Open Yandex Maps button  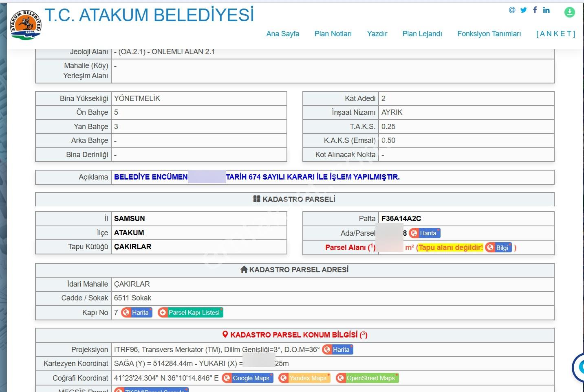point(304,378)
